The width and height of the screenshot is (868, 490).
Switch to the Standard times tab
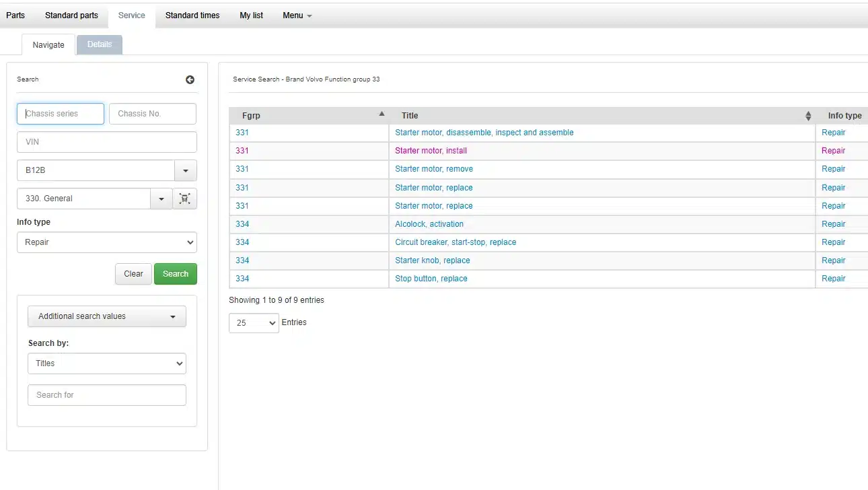click(192, 15)
